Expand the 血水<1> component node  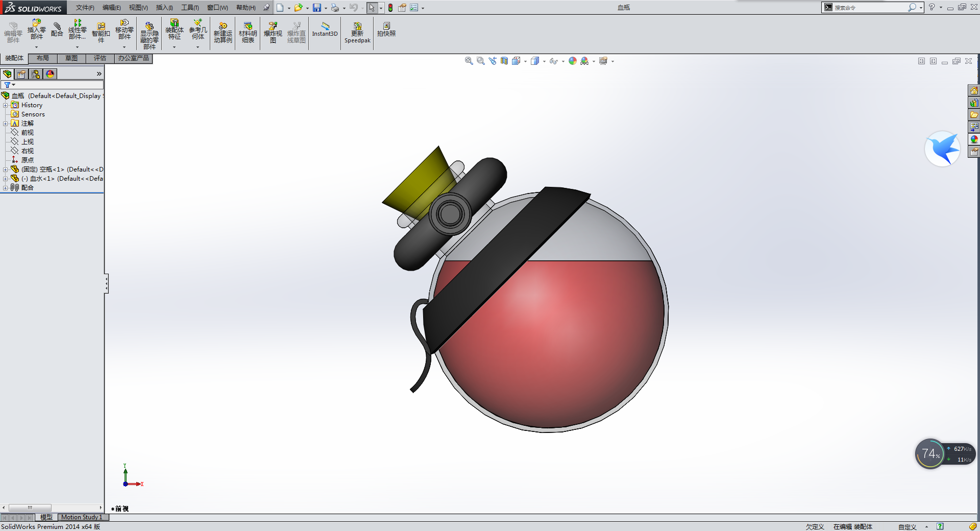point(5,179)
